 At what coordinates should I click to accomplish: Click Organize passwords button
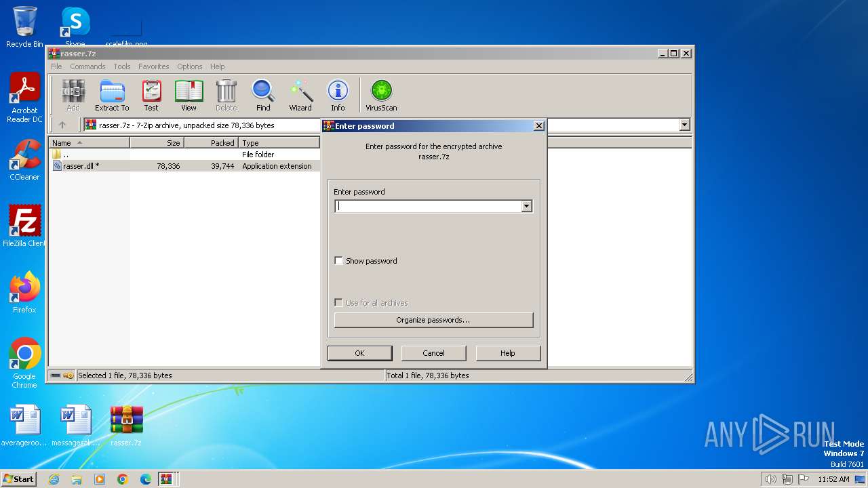click(433, 320)
